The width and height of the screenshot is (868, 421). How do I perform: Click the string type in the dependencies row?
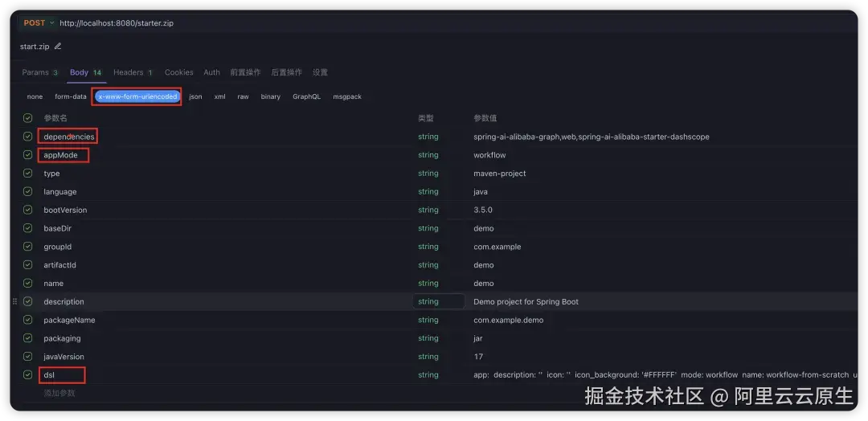click(428, 137)
